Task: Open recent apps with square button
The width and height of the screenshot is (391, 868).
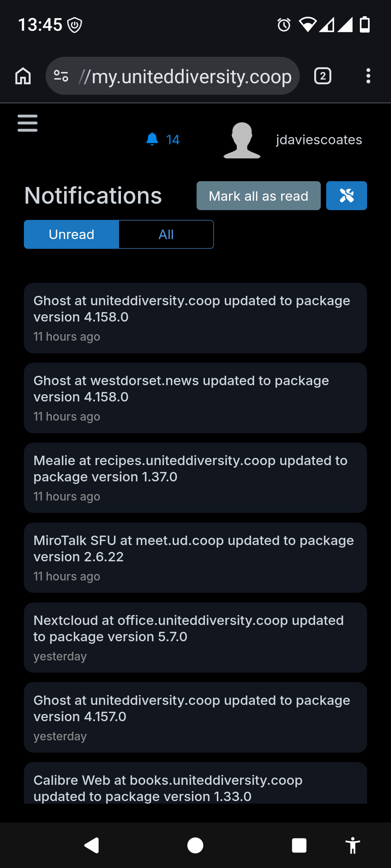Action: (299, 846)
